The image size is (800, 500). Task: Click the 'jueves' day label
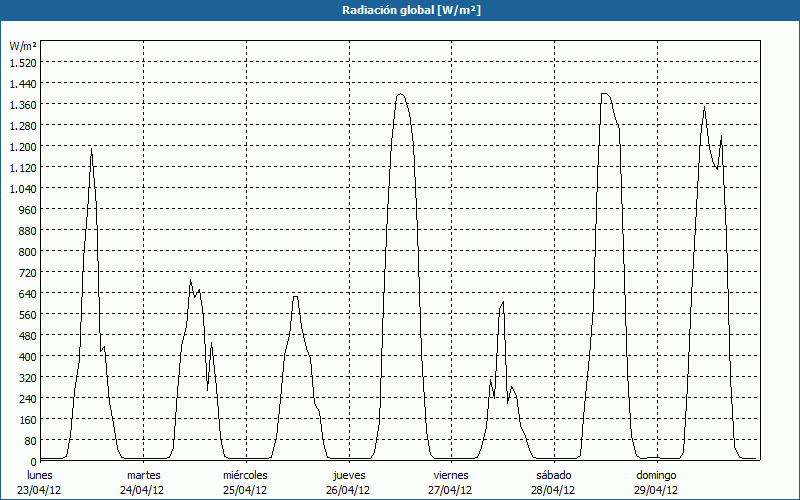[348, 475]
